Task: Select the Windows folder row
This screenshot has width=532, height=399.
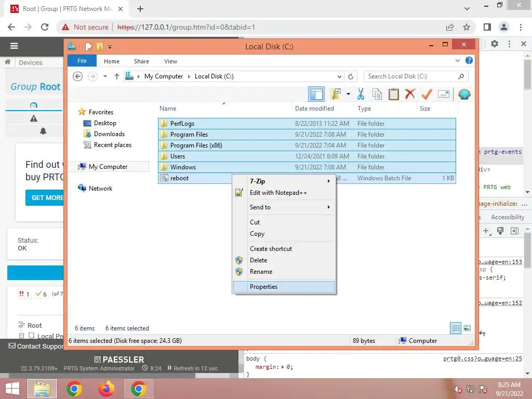Action: [307, 167]
